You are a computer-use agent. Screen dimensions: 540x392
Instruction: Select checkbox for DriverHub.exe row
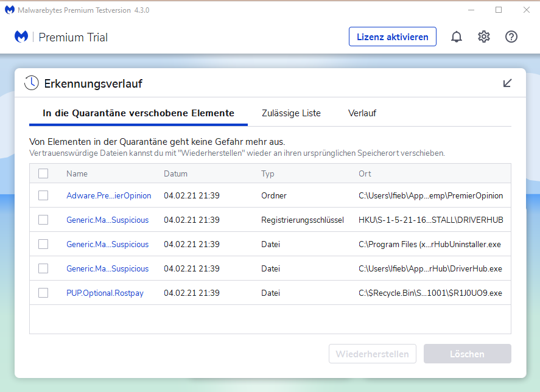pos(43,268)
